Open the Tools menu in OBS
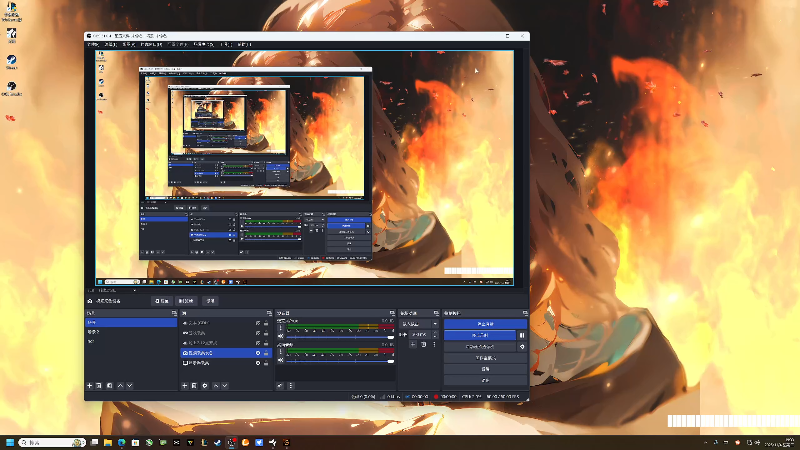Image resolution: width=800 pixels, height=450 pixels. [226, 44]
